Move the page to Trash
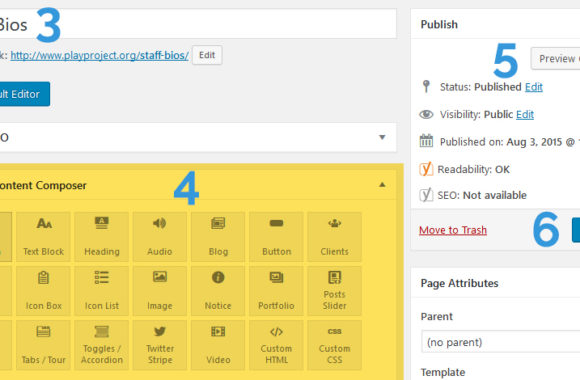 click(x=453, y=230)
